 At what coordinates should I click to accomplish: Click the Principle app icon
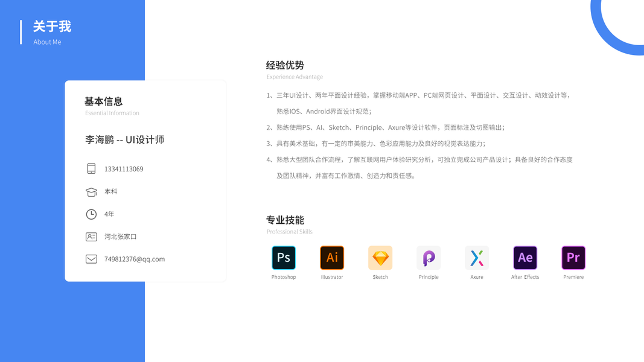(x=429, y=258)
